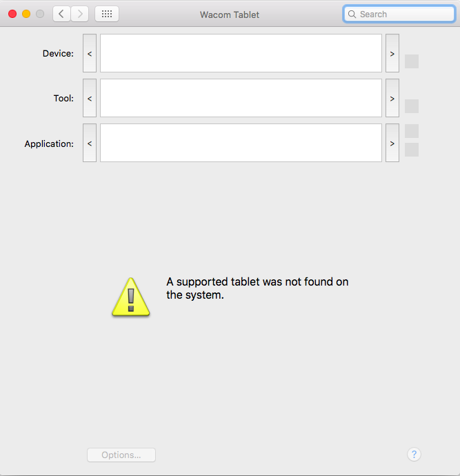Screen dimensions: 460x476
Task: Click the gray square button beside Device list
Action: [412, 61]
